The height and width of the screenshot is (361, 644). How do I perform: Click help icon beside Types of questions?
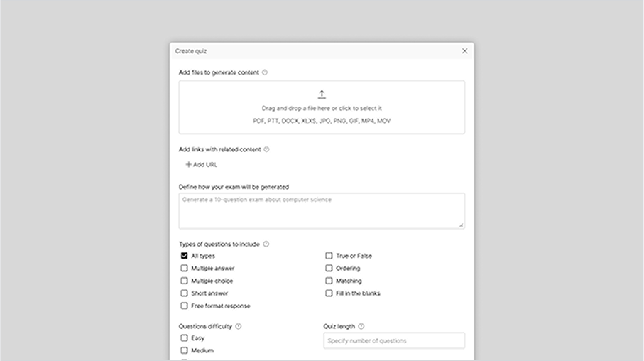[266, 244]
